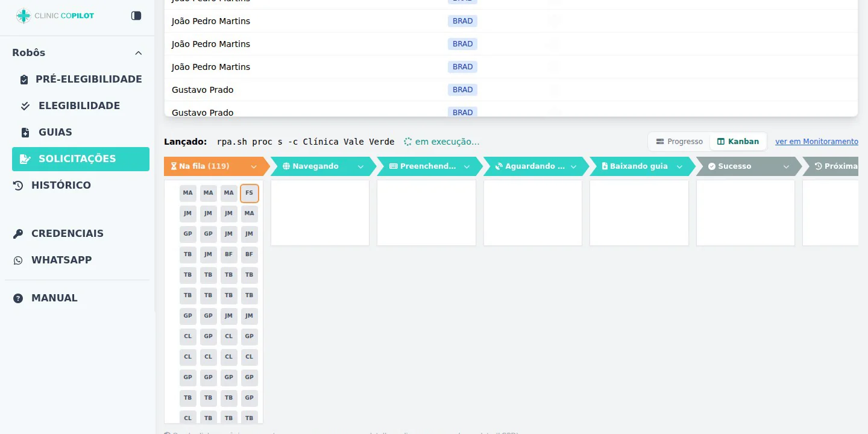Screen dimensions: 868x434
Task: Expand the Baixando guia column chevron
Action: 679,167
